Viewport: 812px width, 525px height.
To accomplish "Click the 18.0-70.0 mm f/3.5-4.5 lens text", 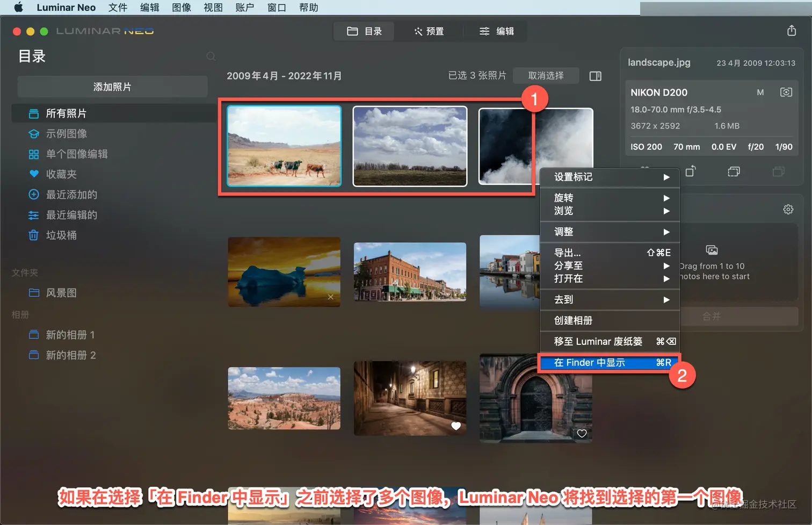I will click(x=676, y=110).
